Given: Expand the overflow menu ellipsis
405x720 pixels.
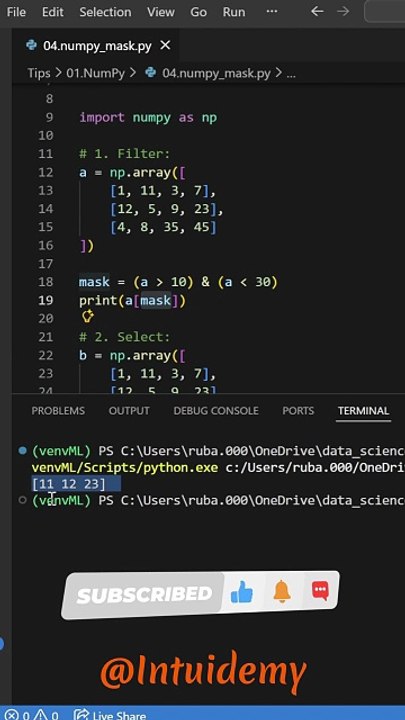Looking at the screenshot, I should [272, 11].
